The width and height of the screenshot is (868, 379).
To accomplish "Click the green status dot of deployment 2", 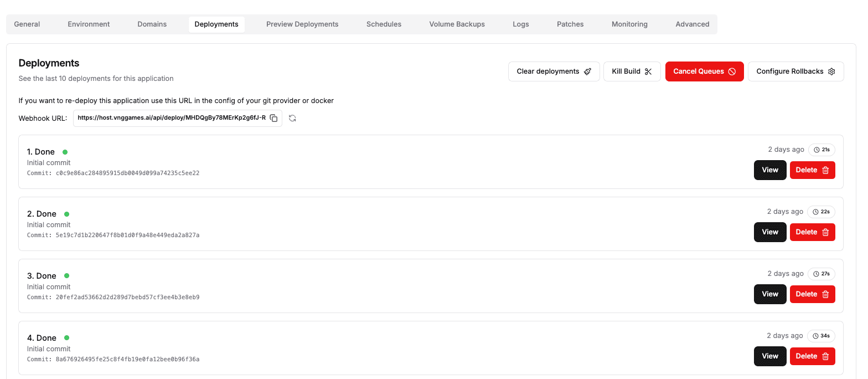I will pyautogui.click(x=66, y=214).
